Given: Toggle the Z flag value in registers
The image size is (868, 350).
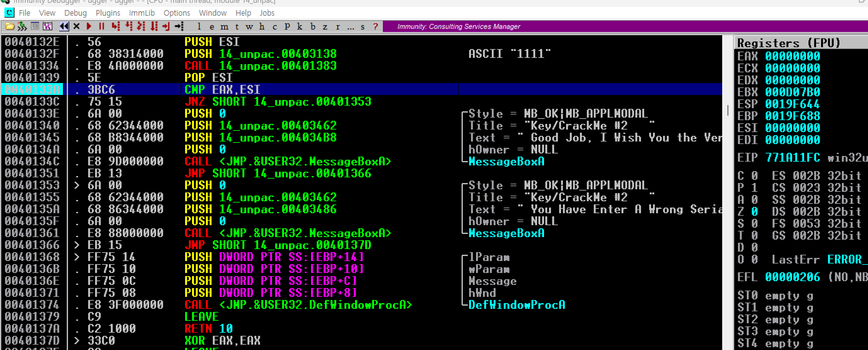Looking at the screenshot, I should (754, 212).
